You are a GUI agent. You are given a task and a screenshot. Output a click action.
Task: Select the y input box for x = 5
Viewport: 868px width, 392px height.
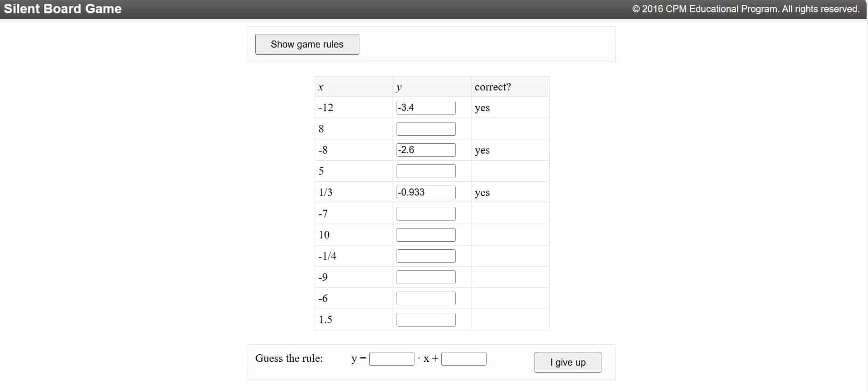pyautogui.click(x=426, y=171)
